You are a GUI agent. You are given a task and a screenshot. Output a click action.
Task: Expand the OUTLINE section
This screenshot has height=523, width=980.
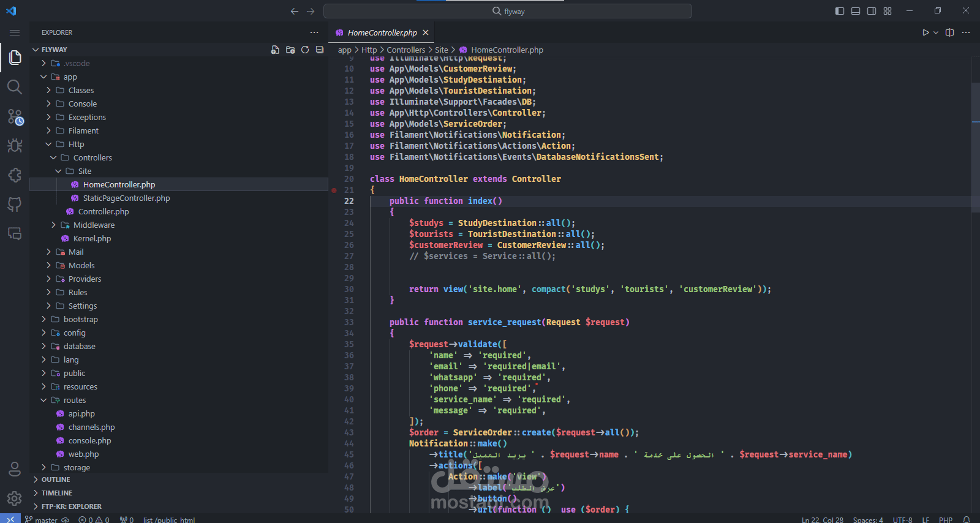(x=56, y=480)
